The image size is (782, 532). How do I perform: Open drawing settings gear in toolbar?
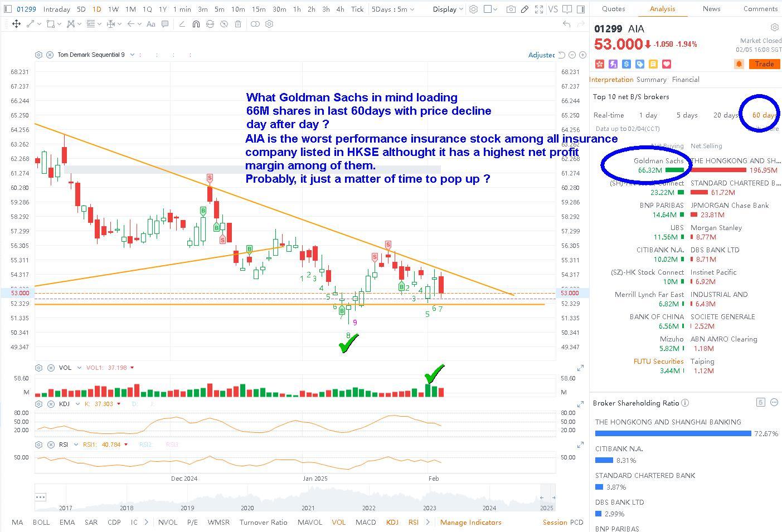[269, 24]
